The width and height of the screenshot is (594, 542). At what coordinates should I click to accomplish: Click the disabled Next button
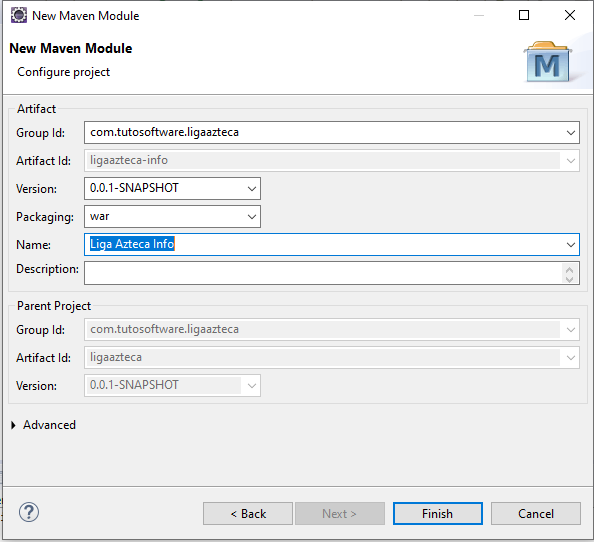[340, 514]
